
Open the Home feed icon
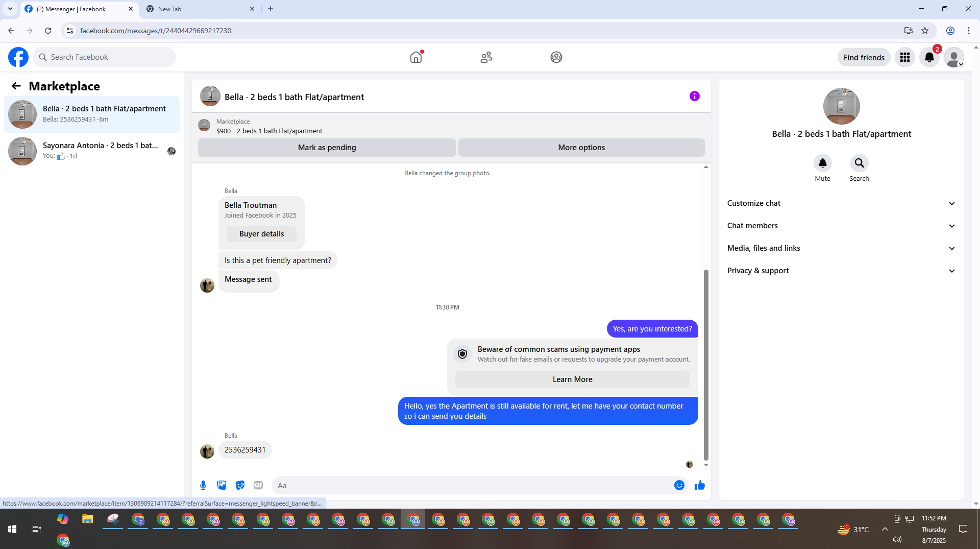(416, 57)
